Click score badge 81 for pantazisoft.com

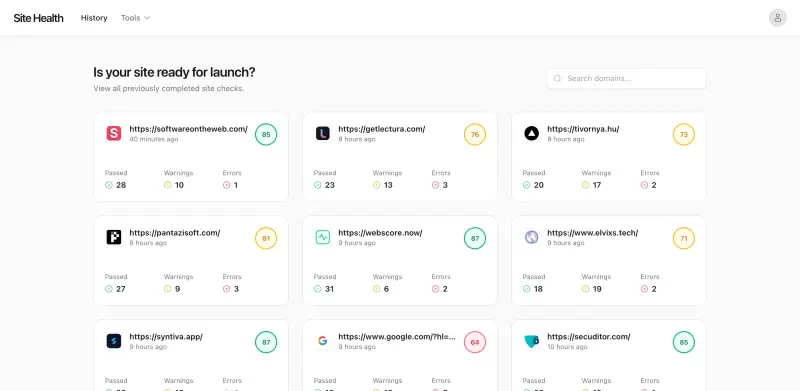coord(266,238)
